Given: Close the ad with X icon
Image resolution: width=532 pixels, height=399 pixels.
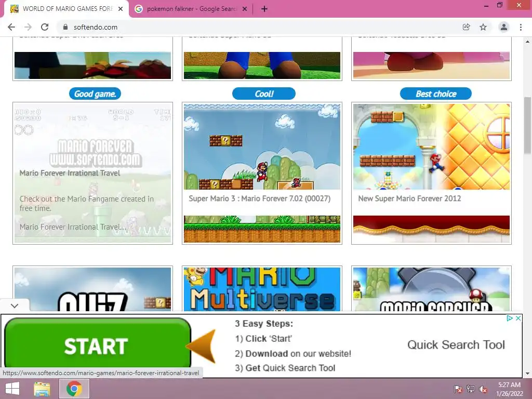Looking at the screenshot, I should click(518, 318).
